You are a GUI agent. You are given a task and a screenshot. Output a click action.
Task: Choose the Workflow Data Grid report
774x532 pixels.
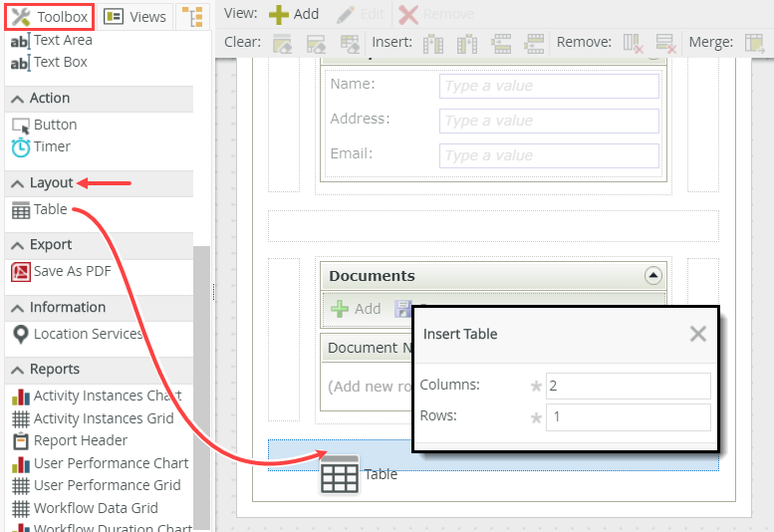(85, 508)
